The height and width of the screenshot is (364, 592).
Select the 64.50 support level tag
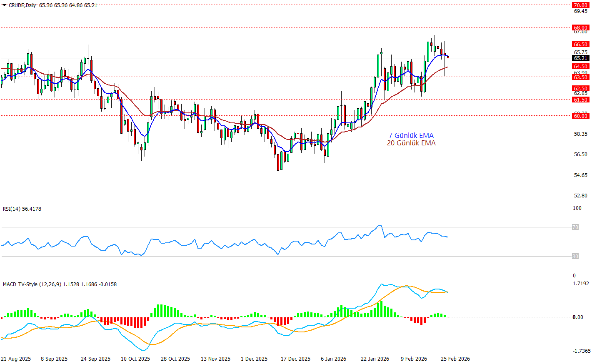(x=580, y=66)
